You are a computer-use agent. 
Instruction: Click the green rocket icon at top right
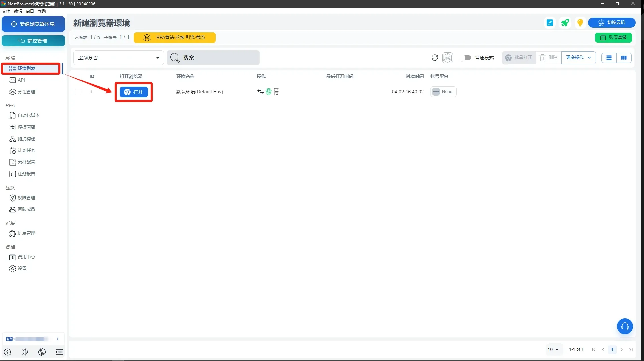pos(565,23)
